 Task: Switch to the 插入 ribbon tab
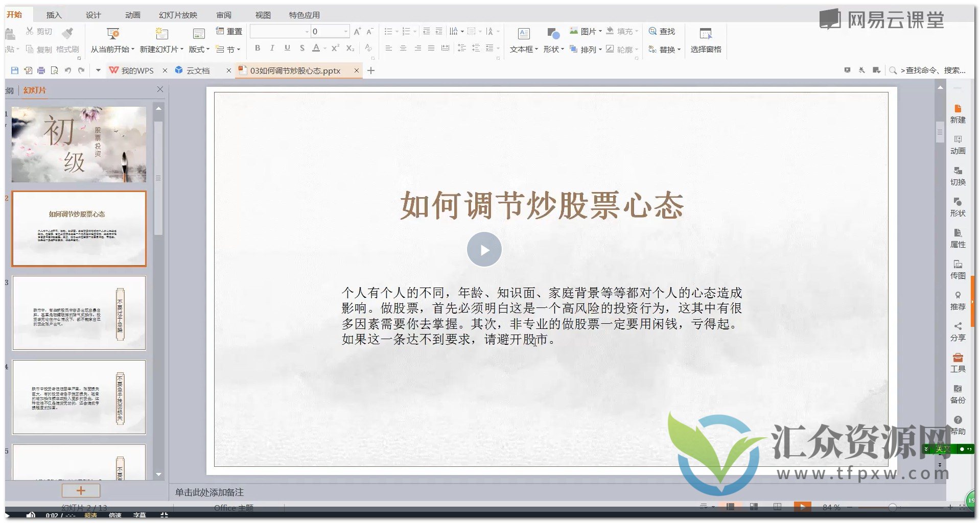point(54,15)
